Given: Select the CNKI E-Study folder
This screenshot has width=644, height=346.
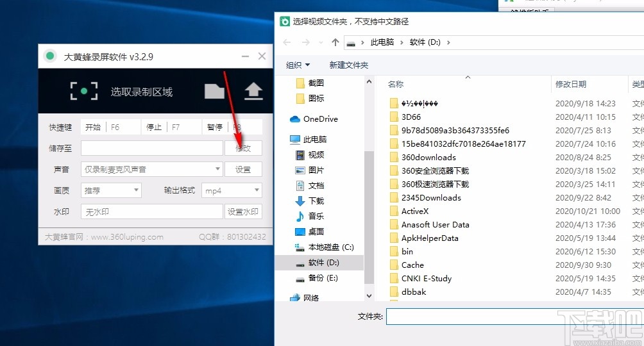Looking at the screenshot, I should [427, 279].
